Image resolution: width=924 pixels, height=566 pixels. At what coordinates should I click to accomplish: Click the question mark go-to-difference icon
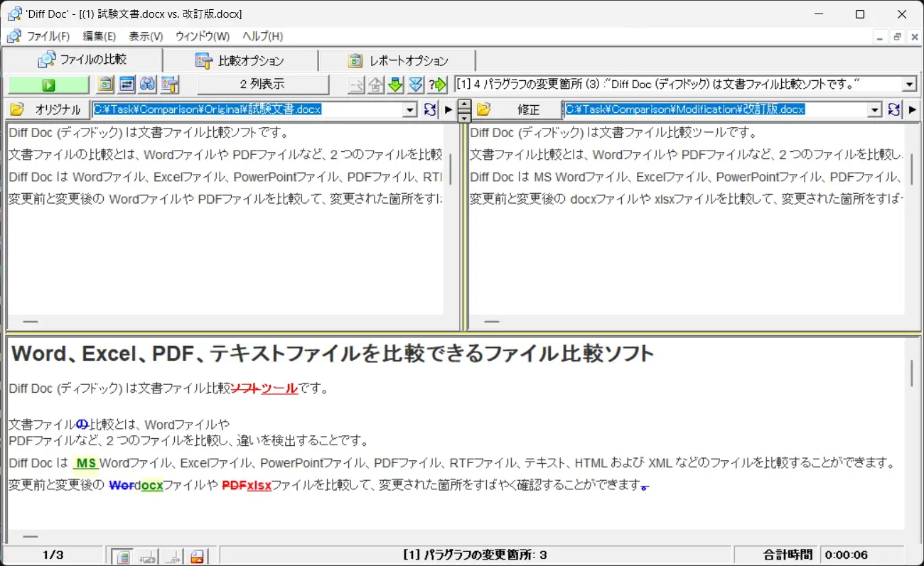pos(437,85)
